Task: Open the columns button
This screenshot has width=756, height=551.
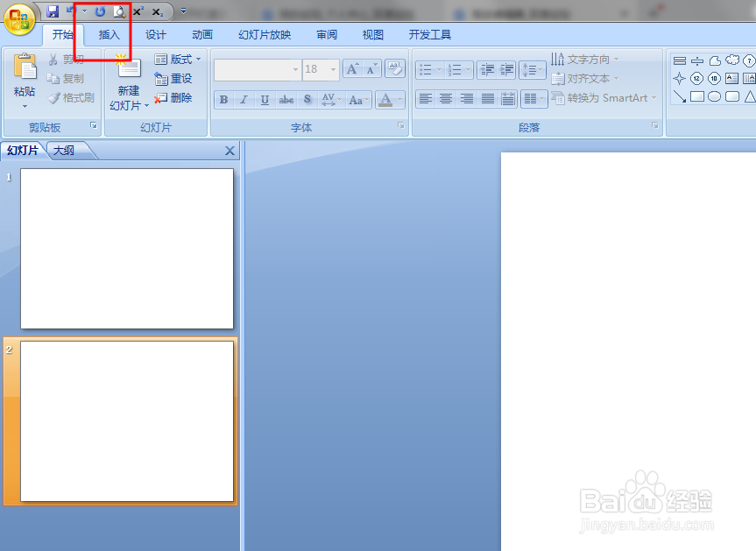Action: coord(533,99)
